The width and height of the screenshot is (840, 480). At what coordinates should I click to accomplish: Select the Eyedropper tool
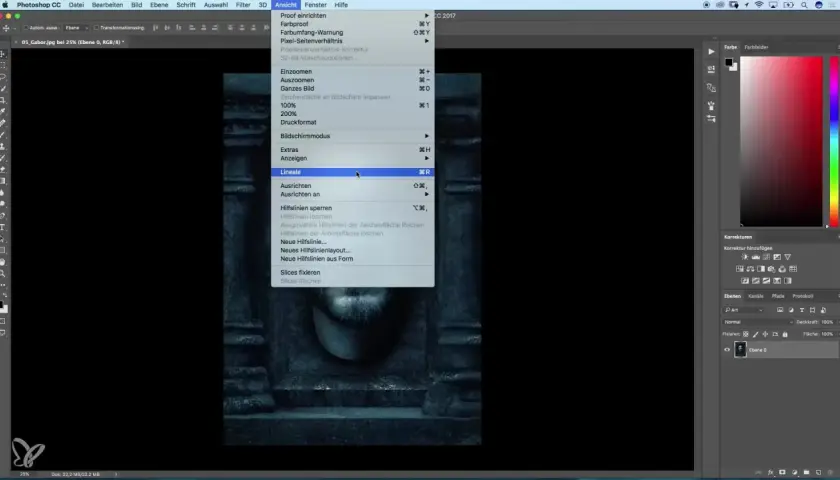point(3,111)
